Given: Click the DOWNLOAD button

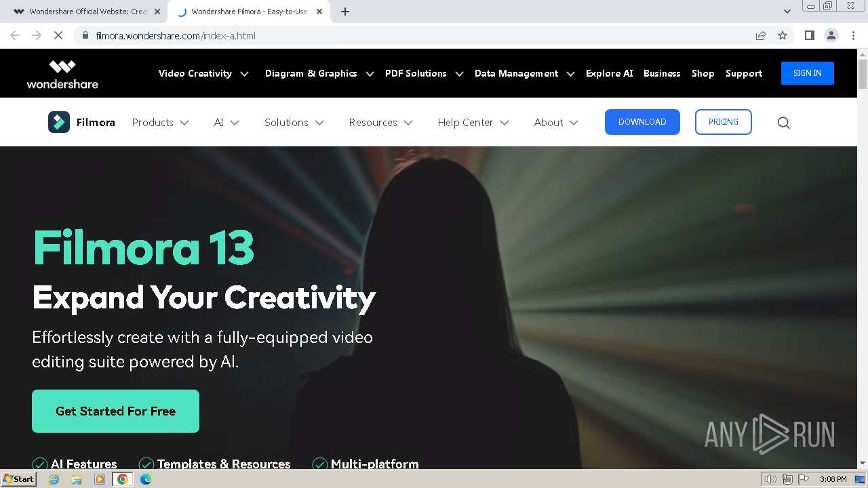Looking at the screenshot, I should click(642, 122).
